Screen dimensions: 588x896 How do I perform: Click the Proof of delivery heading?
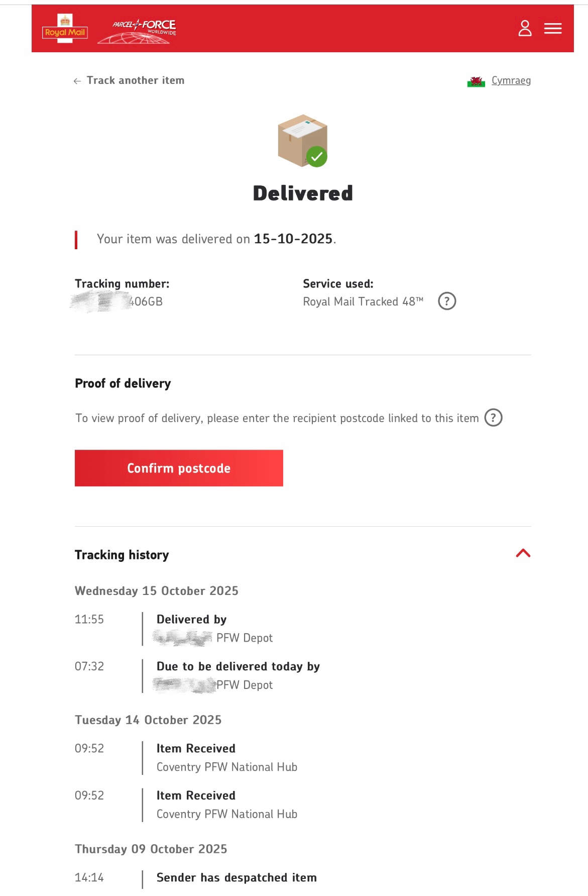pyautogui.click(x=123, y=383)
